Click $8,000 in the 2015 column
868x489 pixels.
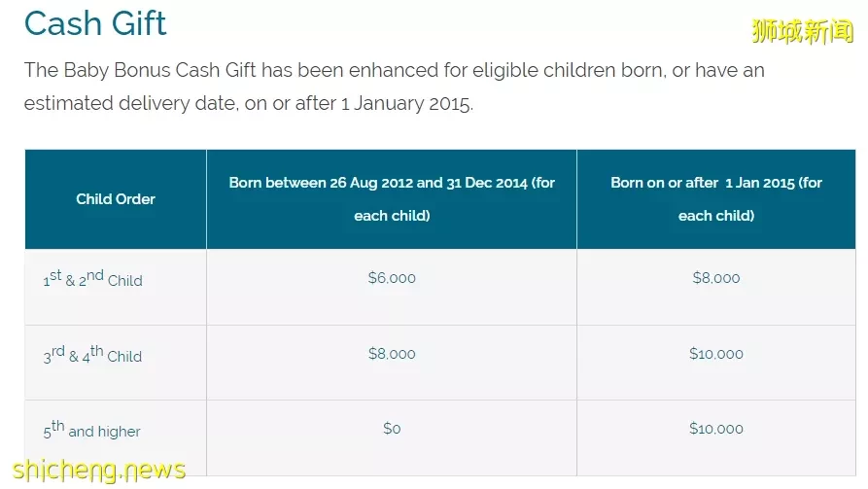716,277
